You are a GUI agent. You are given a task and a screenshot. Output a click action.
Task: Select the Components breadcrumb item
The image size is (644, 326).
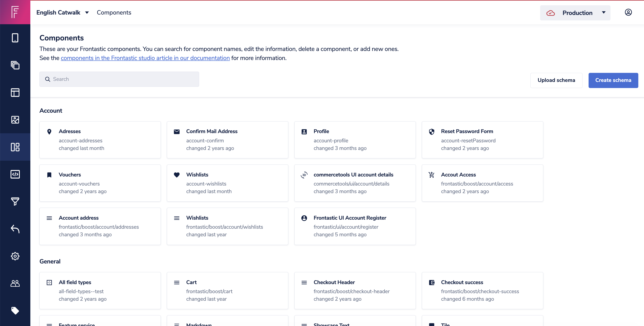114,12
